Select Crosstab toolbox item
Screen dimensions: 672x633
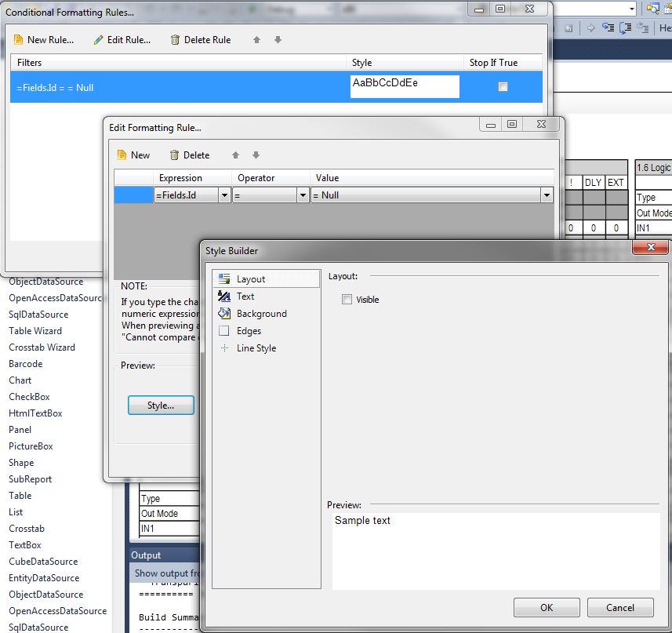[27, 529]
